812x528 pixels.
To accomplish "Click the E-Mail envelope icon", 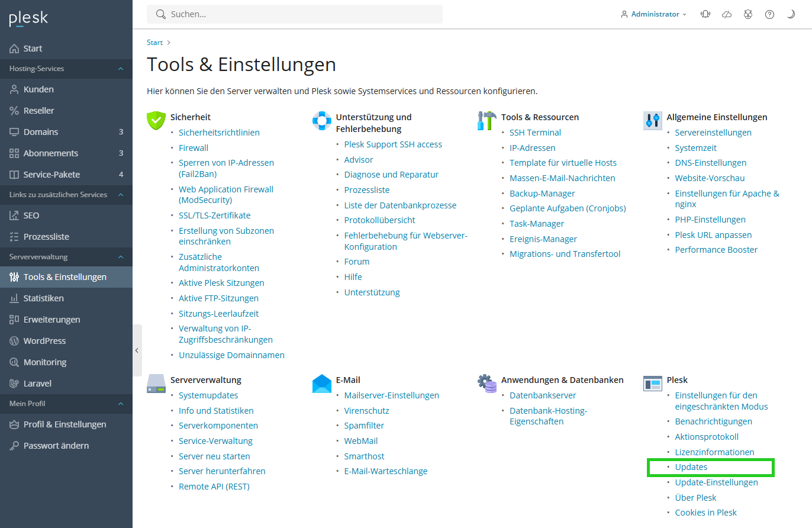I will coord(321,384).
